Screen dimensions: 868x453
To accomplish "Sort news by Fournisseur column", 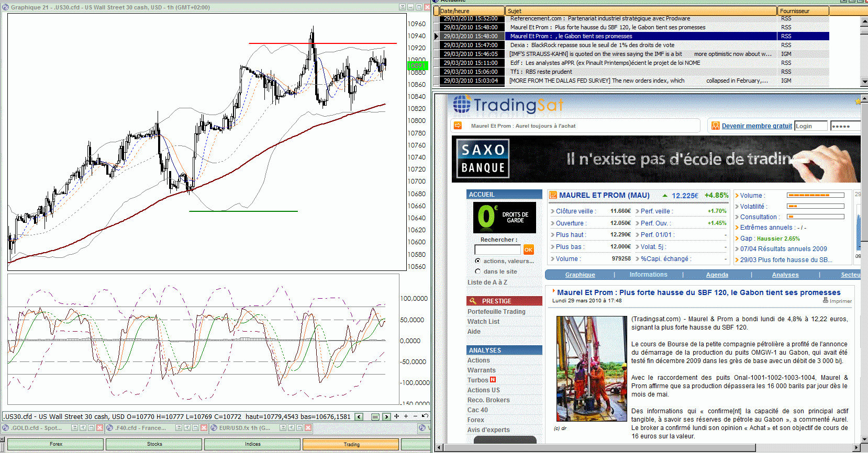I will pyautogui.click(x=803, y=11).
